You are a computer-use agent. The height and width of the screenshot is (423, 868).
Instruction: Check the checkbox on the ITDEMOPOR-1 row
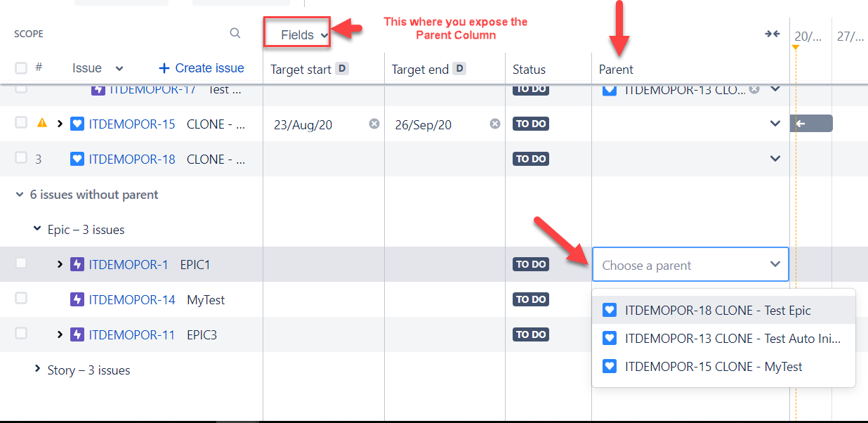pos(20,263)
